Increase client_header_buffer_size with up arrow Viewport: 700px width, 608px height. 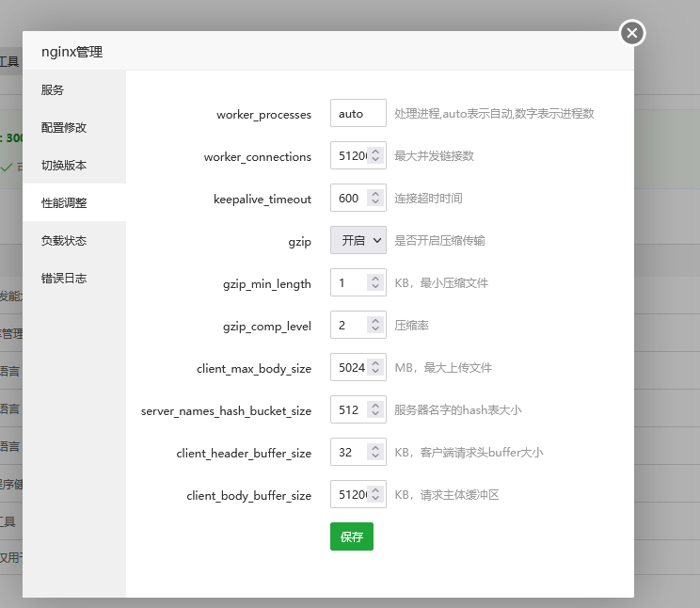point(375,448)
